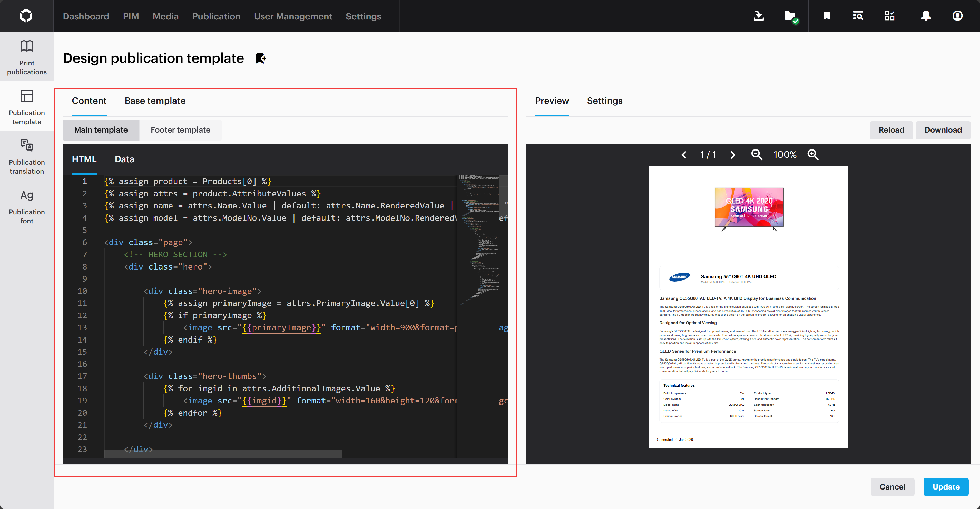Image resolution: width=980 pixels, height=509 pixels.
Task: Switch to the Data tab in the editor
Action: click(x=124, y=159)
